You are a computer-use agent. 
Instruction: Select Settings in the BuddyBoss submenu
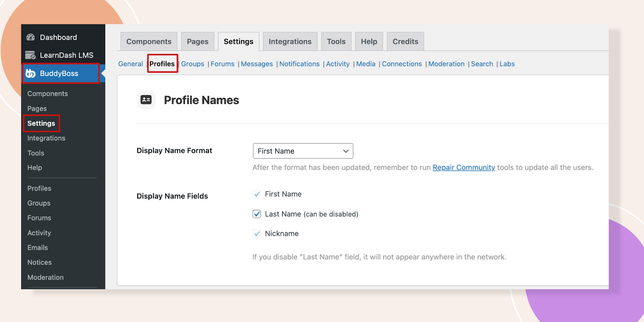tap(41, 124)
